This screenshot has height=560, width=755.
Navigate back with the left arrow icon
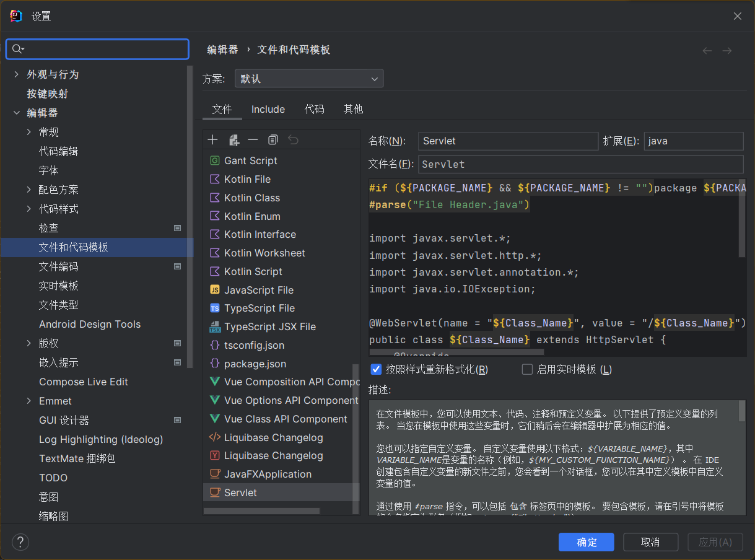click(x=707, y=51)
